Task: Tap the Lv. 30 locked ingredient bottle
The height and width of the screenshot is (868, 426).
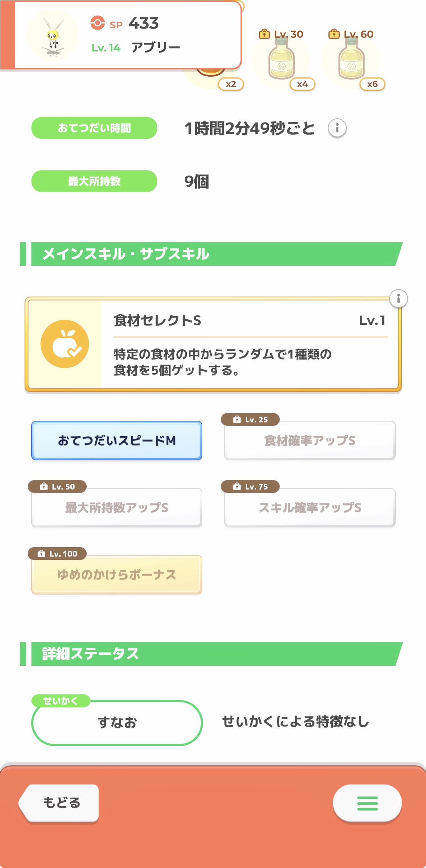Action: (x=282, y=60)
